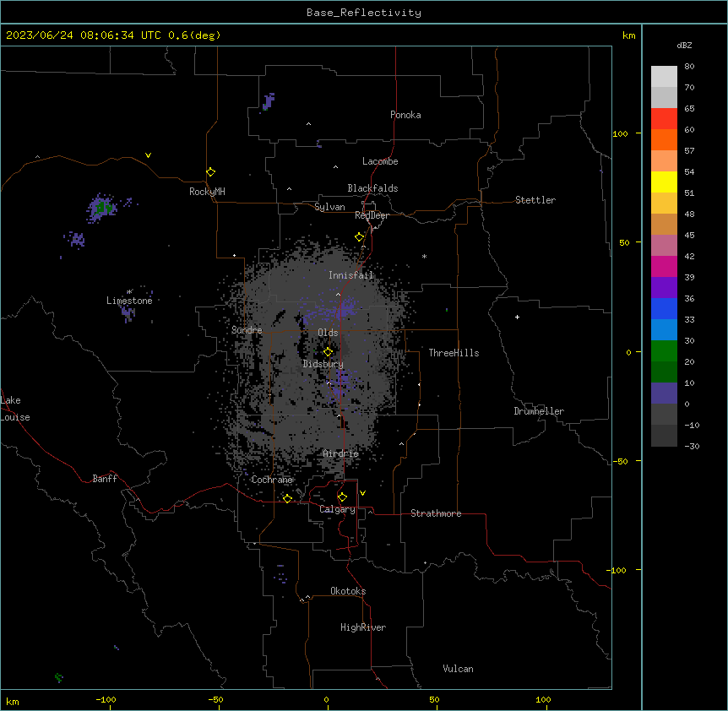Click the yellow diamond marker above Calgary label
The image size is (728, 711).
pyautogui.click(x=342, y=497)
